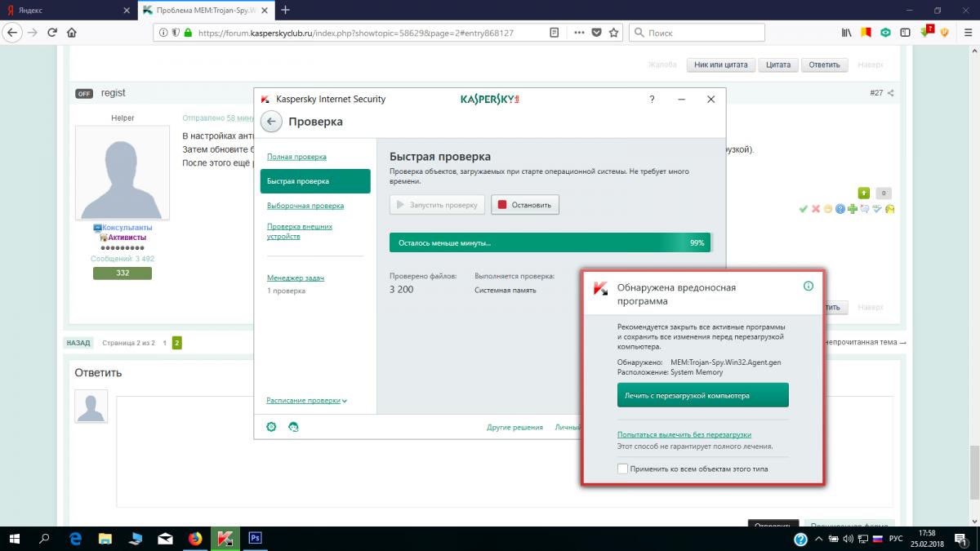The width and height of the screenshot is (980, 551).
Task: Click username 'regist' in post header
Action: 114,93
